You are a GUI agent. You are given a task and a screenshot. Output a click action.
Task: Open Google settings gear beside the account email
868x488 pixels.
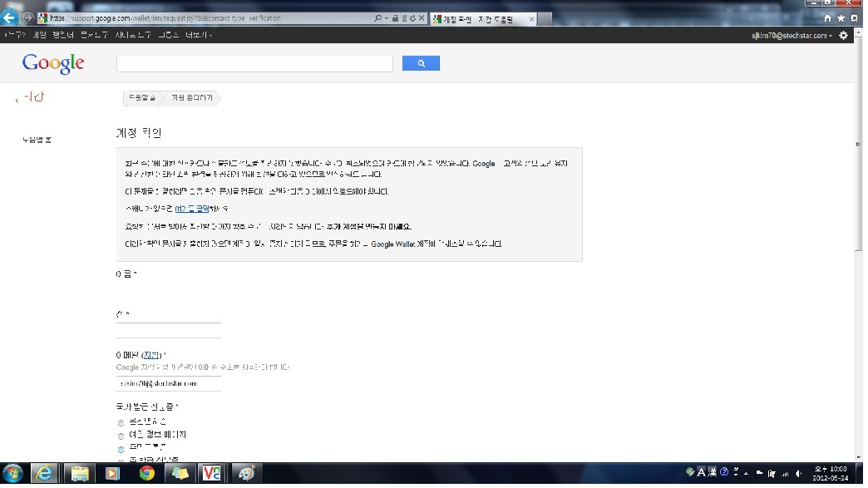[844, 36]
